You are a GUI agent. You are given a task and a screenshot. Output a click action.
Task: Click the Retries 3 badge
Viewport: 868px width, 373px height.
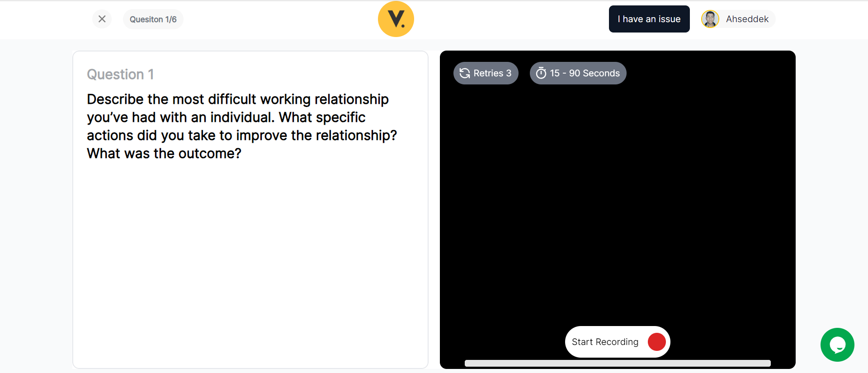click(486, 73)
